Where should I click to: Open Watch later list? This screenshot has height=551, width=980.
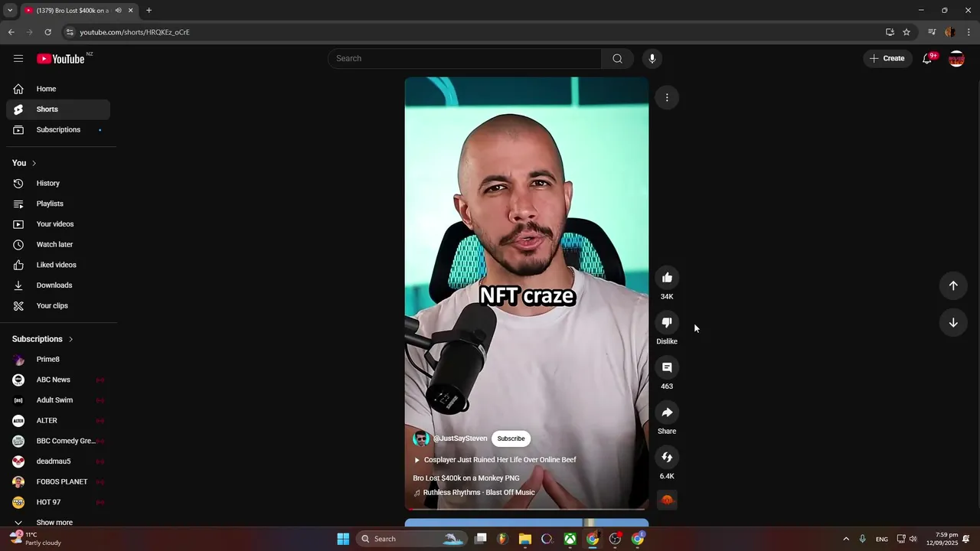click(x=58, y=245)
